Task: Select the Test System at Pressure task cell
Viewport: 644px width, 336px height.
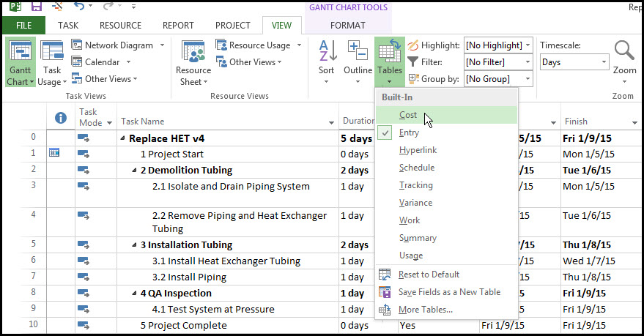Action: point(228,310)
